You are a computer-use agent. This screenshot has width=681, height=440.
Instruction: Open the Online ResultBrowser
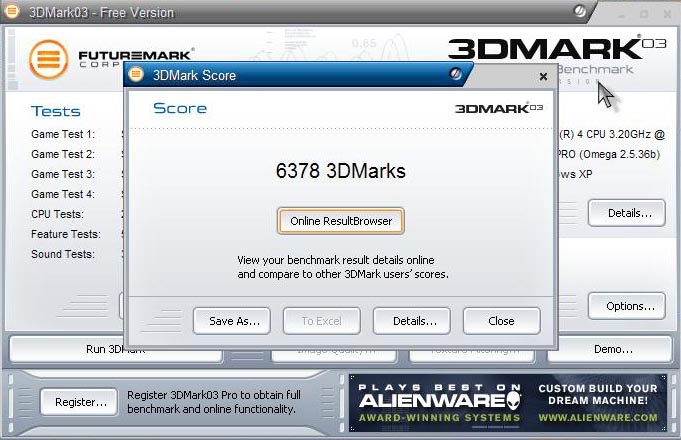[341, 221]
